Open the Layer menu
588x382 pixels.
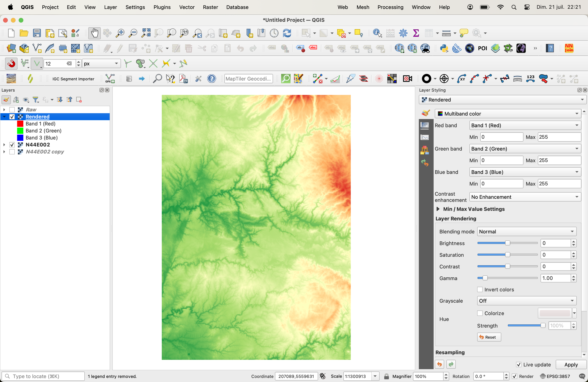click(x=110, y=7)
